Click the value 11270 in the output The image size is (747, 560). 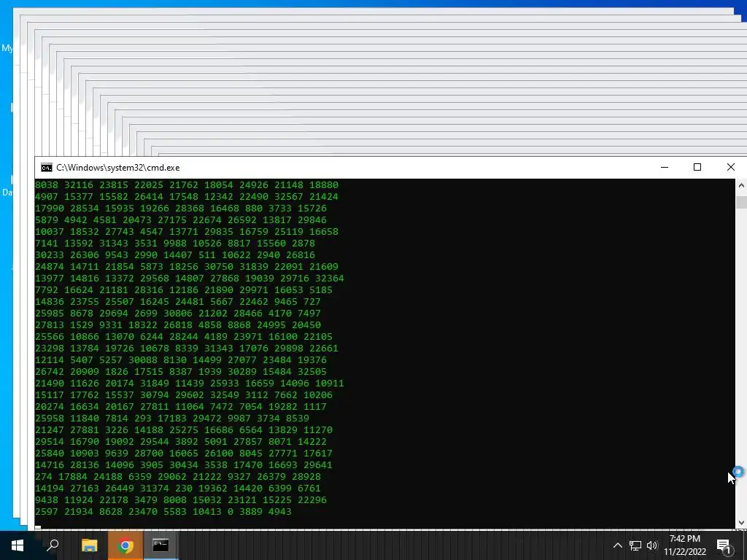(318, 429)
